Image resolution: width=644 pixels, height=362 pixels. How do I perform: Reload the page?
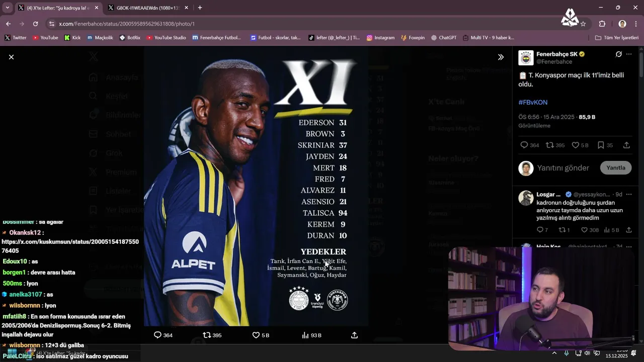(x=35, y=24)
